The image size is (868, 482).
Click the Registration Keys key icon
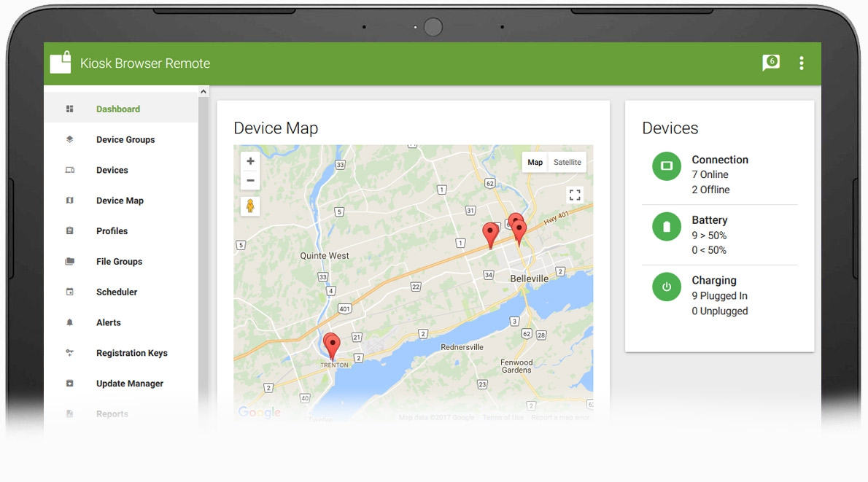click(x=70, y=352)
